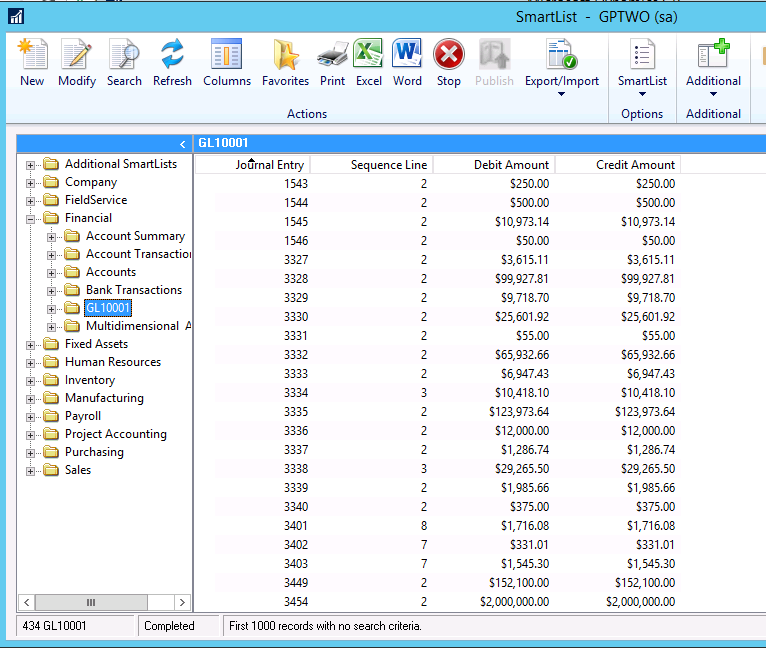Click the GL10001 list header bar

point(480,143)
